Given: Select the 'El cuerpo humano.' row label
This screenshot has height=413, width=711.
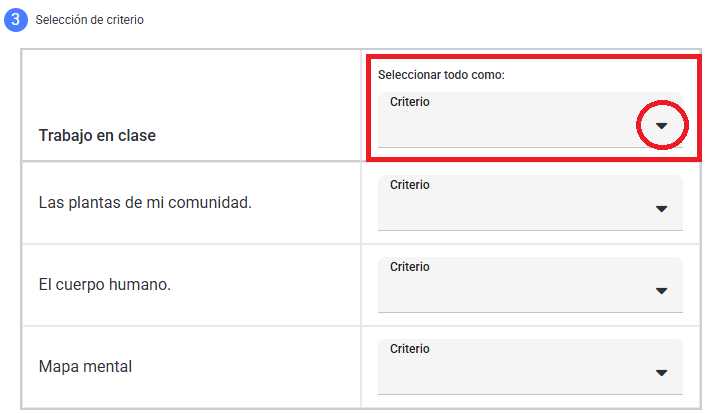Looking at the screenshot, I should (105, 285).
